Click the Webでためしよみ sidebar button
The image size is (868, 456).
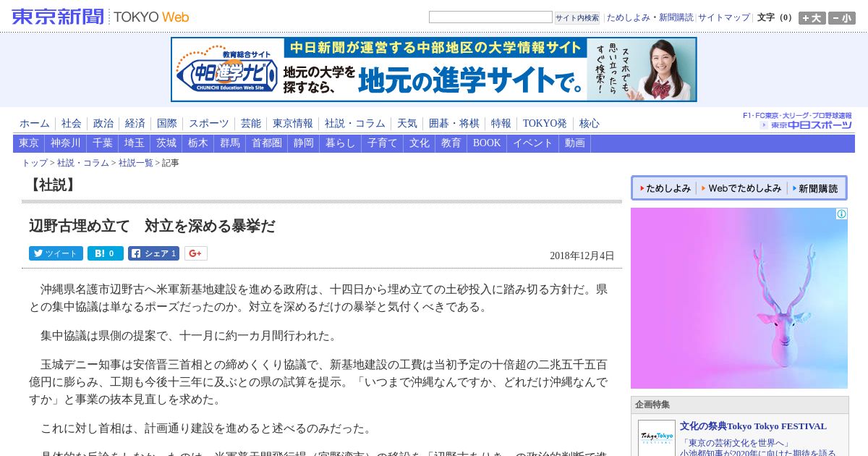741,188
